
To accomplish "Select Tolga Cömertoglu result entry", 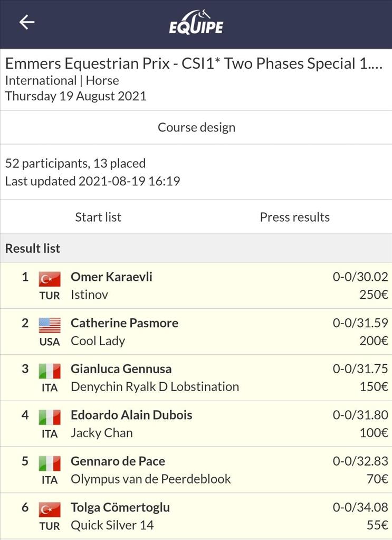I will point(196,516).
